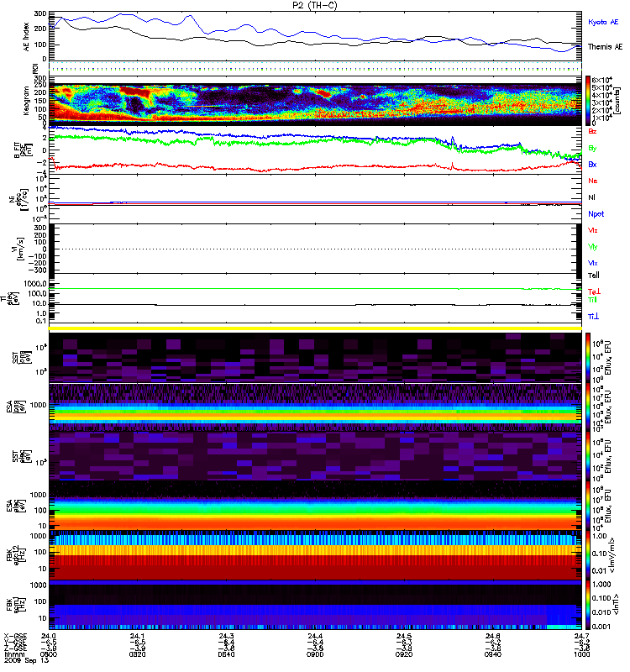Select the blue Kyoto AE legend label
The image size is (630, 672).
coord(603,22)
